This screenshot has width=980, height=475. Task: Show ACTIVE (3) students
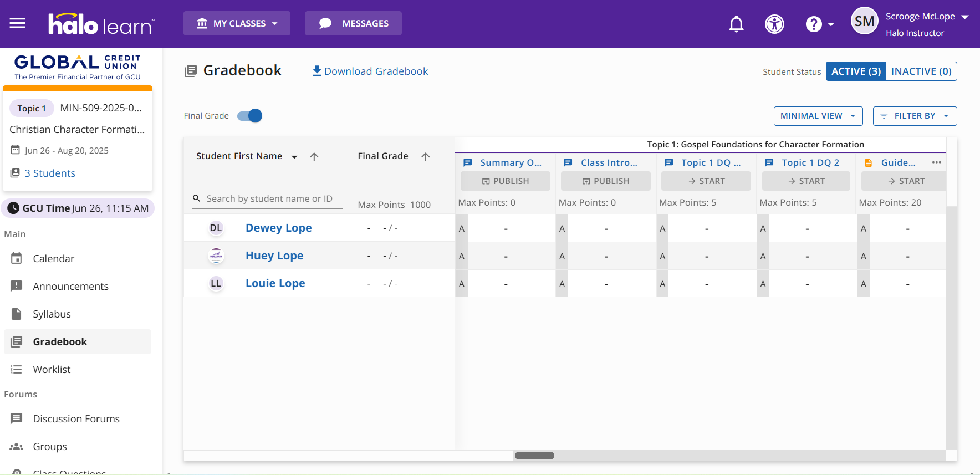pos(855,71)
